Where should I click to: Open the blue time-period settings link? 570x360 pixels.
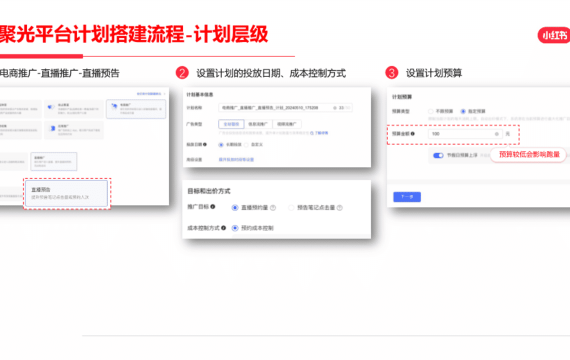(236, 159)
